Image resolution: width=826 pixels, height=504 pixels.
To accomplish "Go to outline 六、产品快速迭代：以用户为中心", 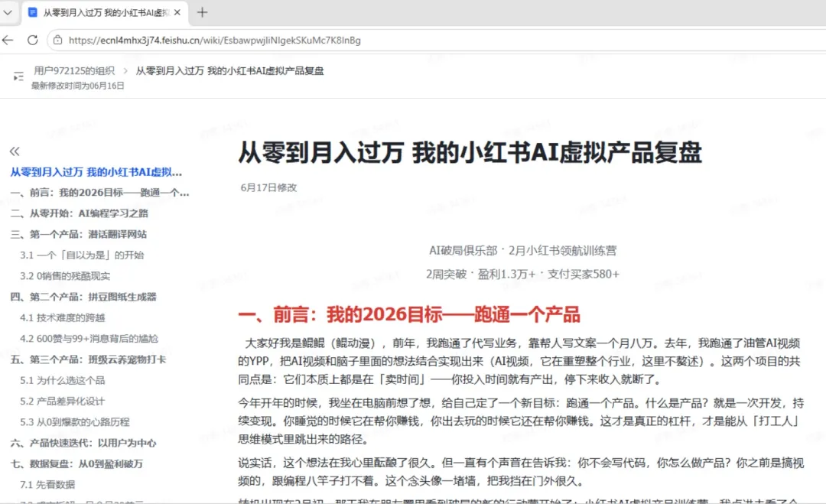I will point(83,443).
